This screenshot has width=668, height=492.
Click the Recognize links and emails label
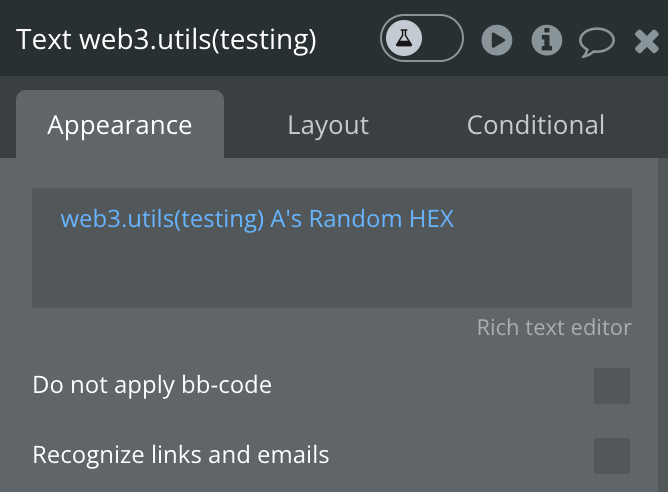click(x=181, y=455)
